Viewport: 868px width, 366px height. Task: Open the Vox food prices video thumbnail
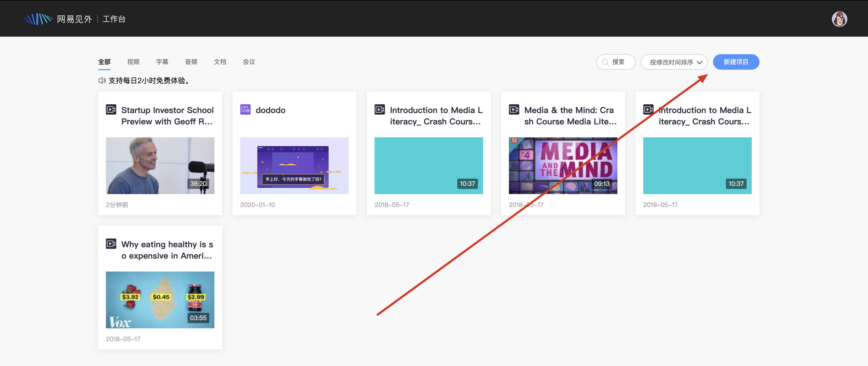160,300
